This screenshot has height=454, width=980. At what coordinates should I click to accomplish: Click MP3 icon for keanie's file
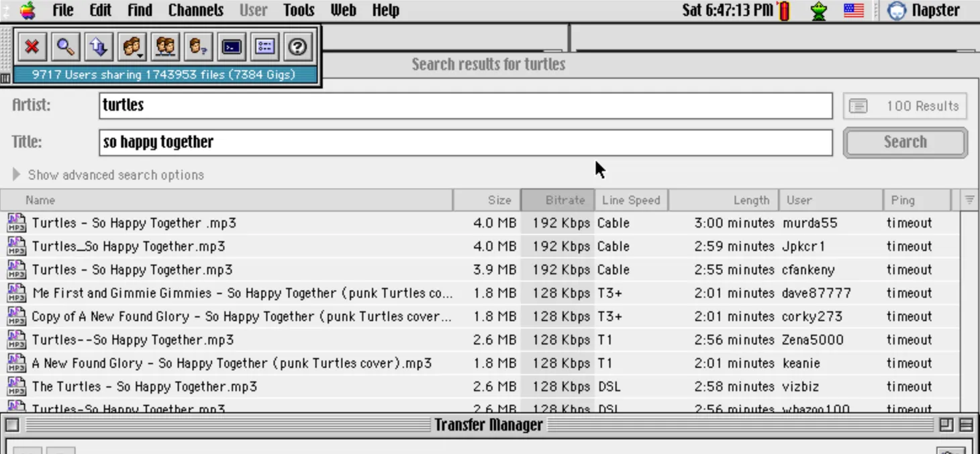pyautogui.click(x=17, y=363)
